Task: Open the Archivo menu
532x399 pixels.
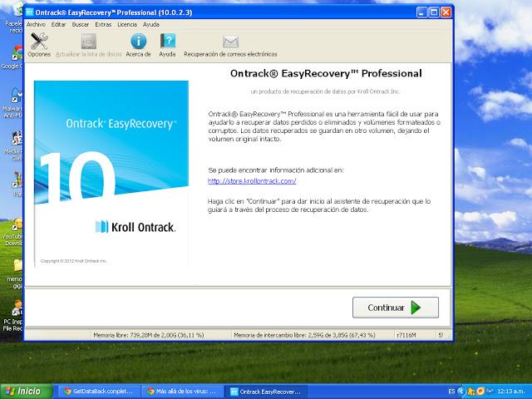Action: (36, 24)
